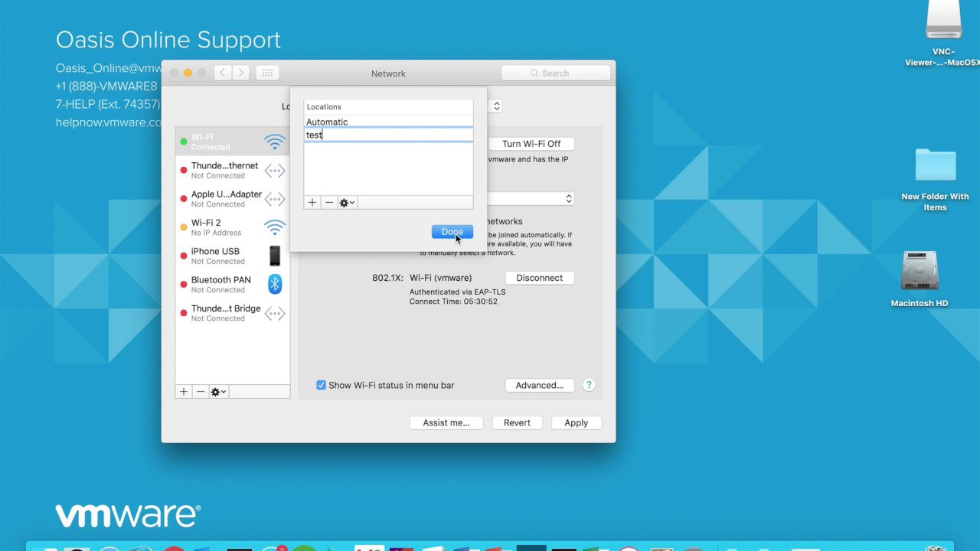Click Done in the Locations sheet
Image resolution: width=980 pixels, height=551 pixels.
(x=452, y=232)
